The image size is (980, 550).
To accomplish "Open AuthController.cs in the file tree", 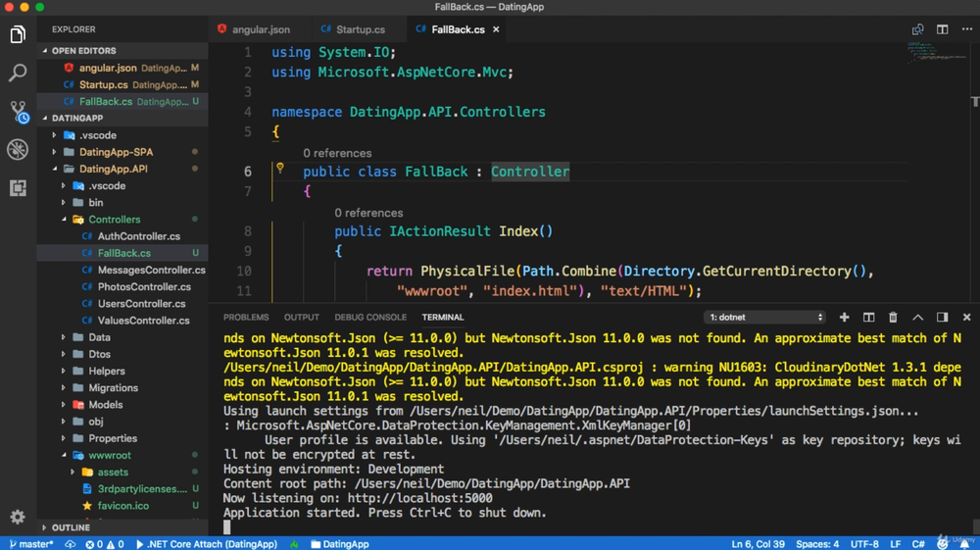I will pyautogui.click(x=139, y=236).
